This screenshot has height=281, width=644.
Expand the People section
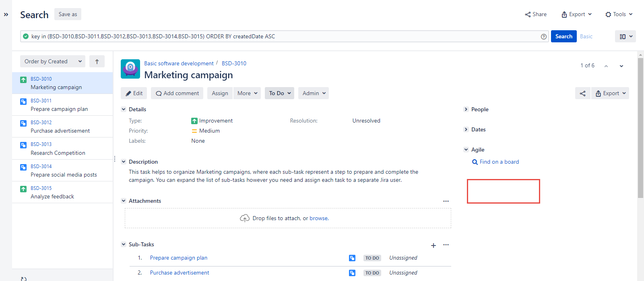click(466, 109)
